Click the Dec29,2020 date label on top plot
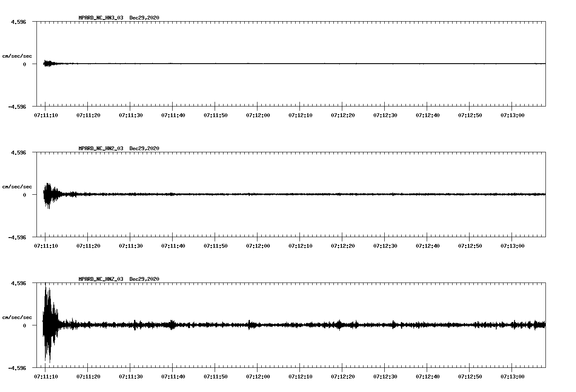Screen dimensions: 576x392 [144, 17]
